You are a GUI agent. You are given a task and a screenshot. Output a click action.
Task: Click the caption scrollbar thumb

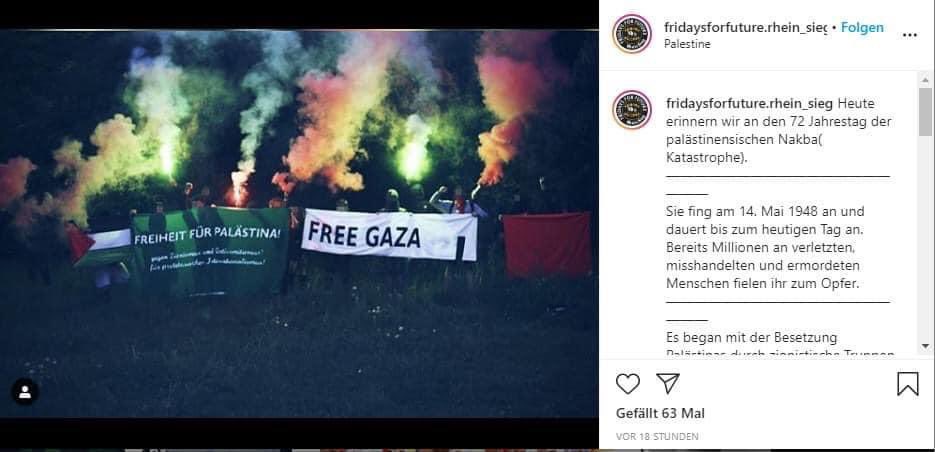pyautogui.click(x=925, y=112)
